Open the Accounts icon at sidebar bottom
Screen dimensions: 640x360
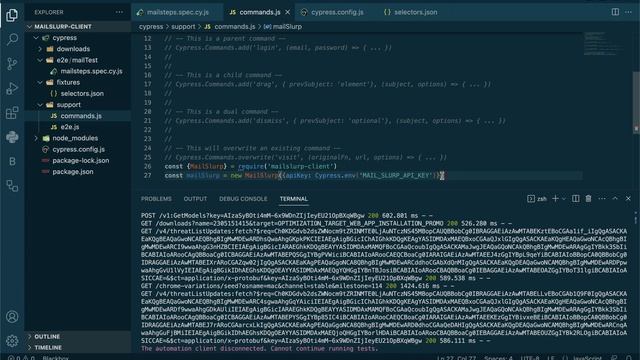point(12,317)
